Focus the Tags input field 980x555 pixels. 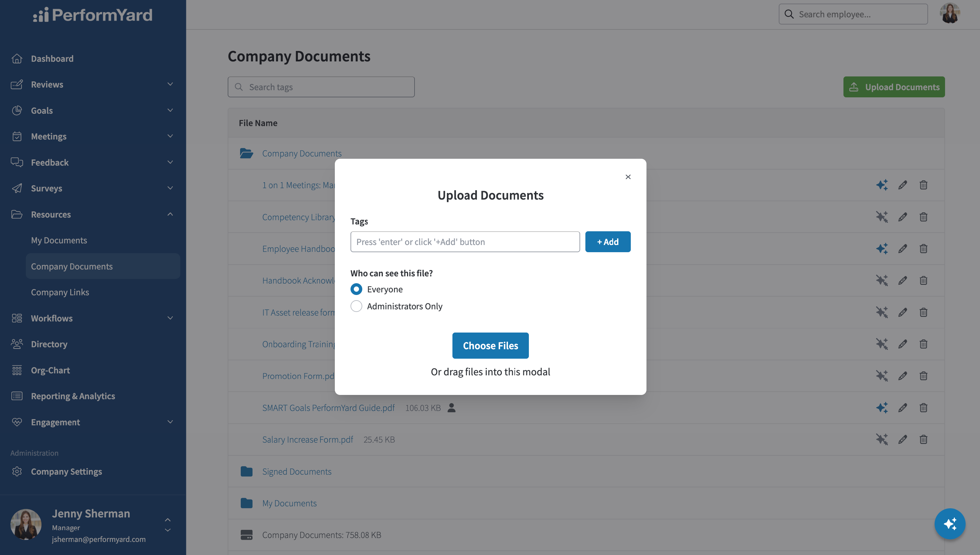point(465,242)
